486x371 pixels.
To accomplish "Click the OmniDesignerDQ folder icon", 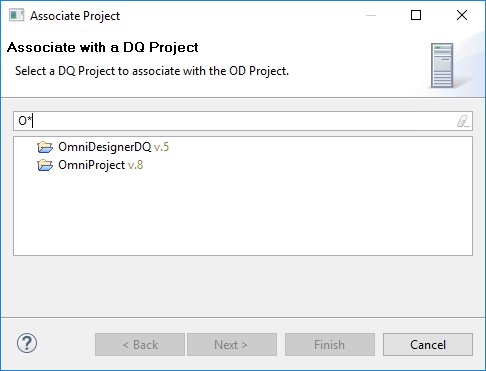I will [x=45, y=147].
